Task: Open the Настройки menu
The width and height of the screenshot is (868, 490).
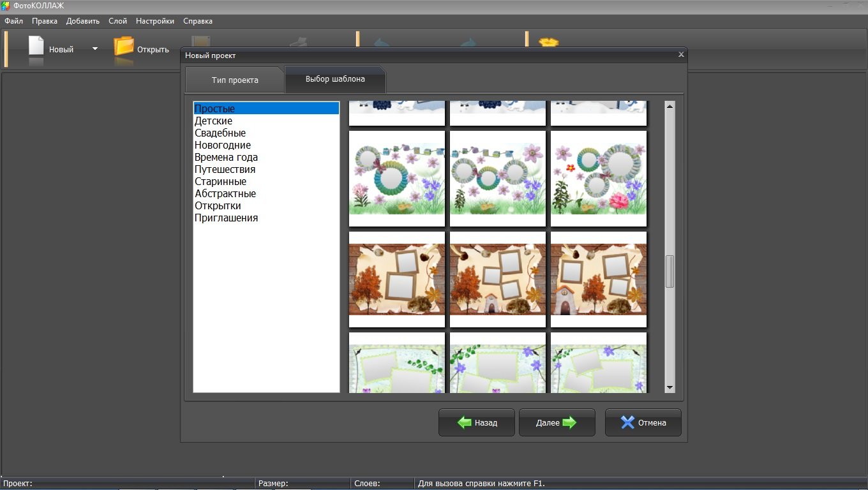Action: [x=155, y=21]
